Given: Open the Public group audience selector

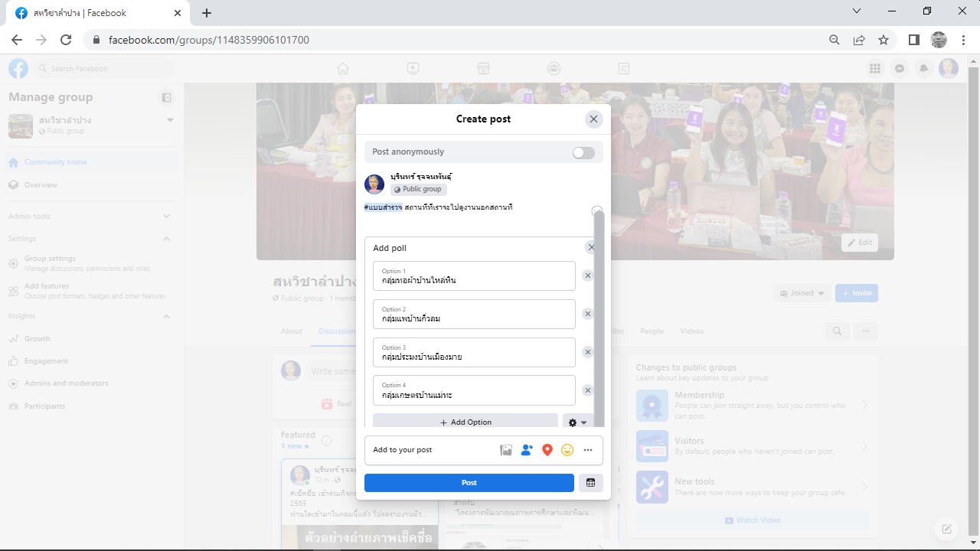Looking at the screenshot, I should click(x=419, y=189).
